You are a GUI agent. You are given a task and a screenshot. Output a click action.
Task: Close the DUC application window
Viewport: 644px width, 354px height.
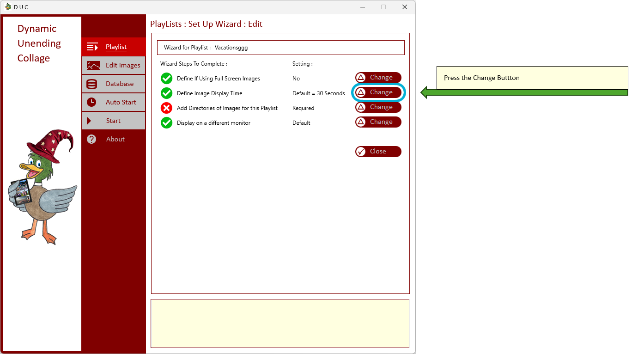[x=405, y=7]
